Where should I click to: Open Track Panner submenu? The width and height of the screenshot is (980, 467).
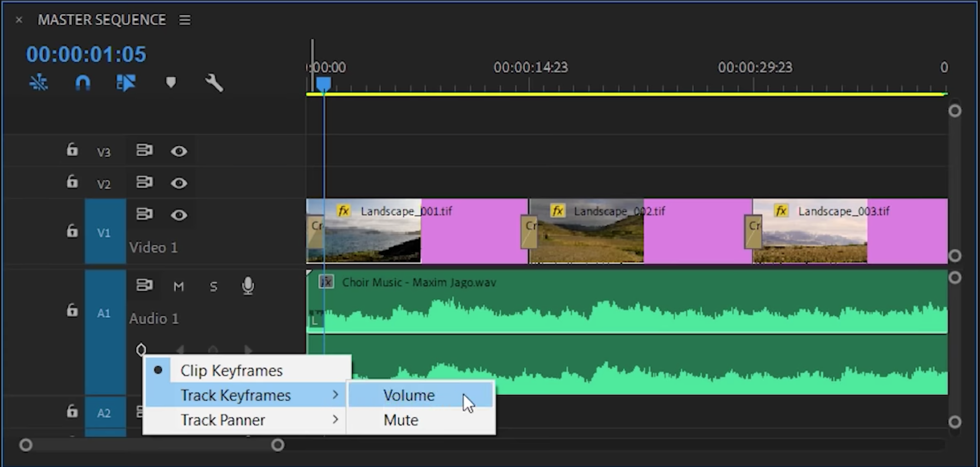click(246, 420)
